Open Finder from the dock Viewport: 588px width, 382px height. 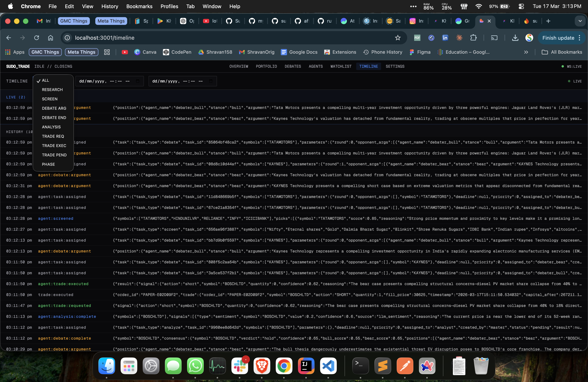(107, 366)
